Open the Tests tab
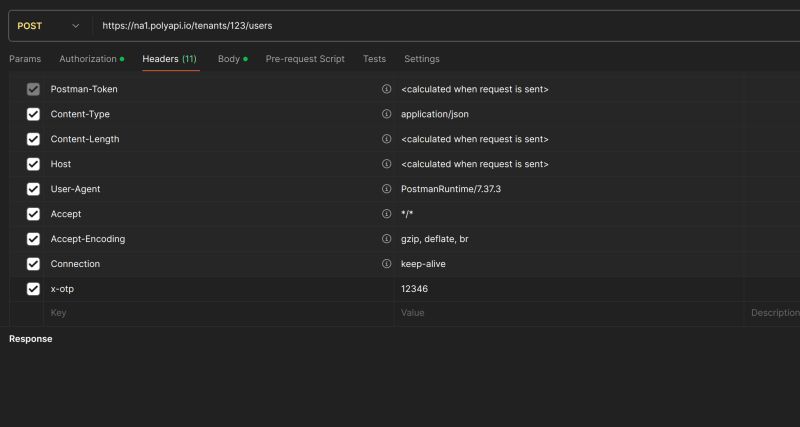800x427 pixels. point(374,59)
